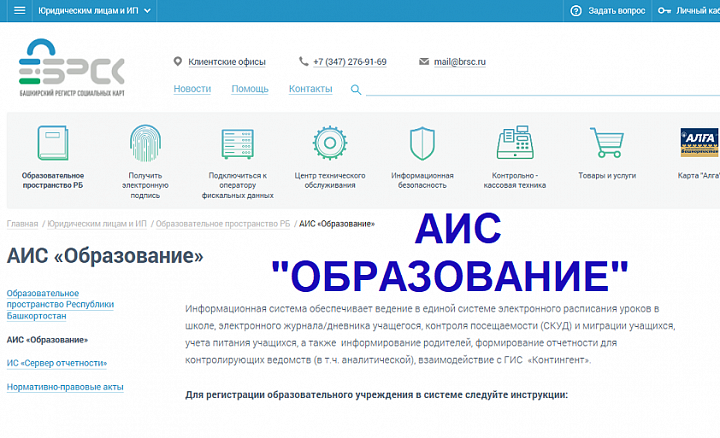Open ИС «Сервер отчетности» sidebar link
Screen dimensions: 720x438
pyautogui.click(x=57, y=363)
